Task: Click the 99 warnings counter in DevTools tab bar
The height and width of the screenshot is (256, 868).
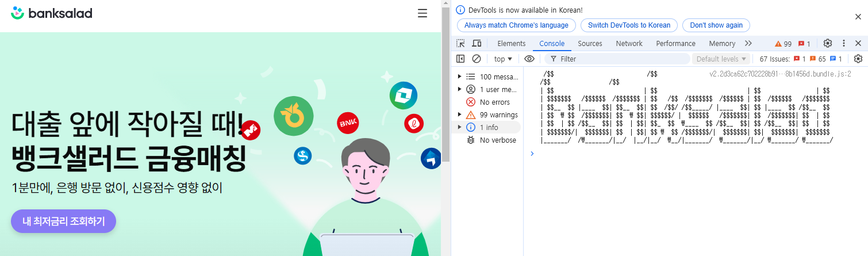Action: coord(783,44)
